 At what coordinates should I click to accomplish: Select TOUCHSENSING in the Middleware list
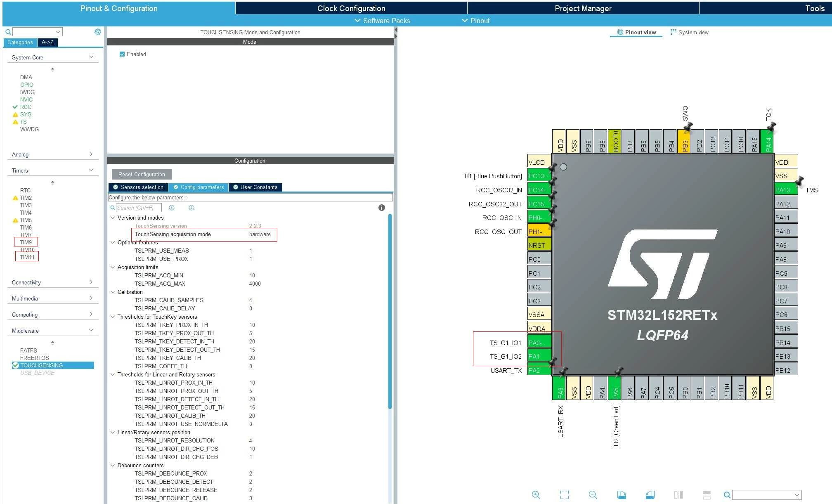(53, 365)
